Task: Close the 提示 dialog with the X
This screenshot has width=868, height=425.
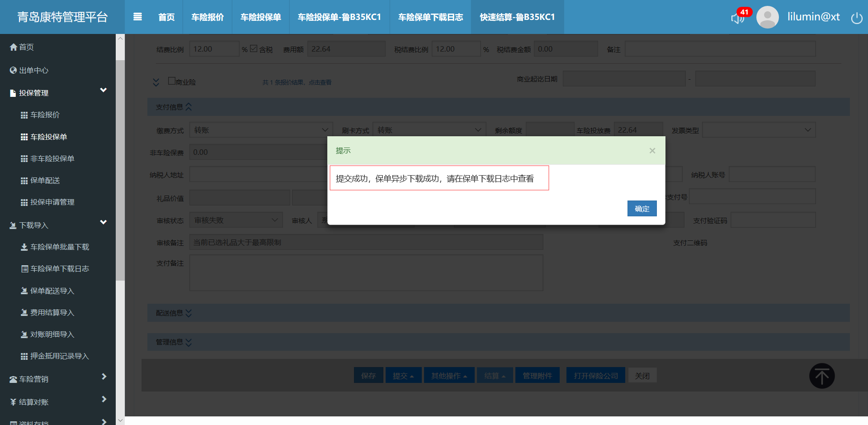Action: [652, 151]
